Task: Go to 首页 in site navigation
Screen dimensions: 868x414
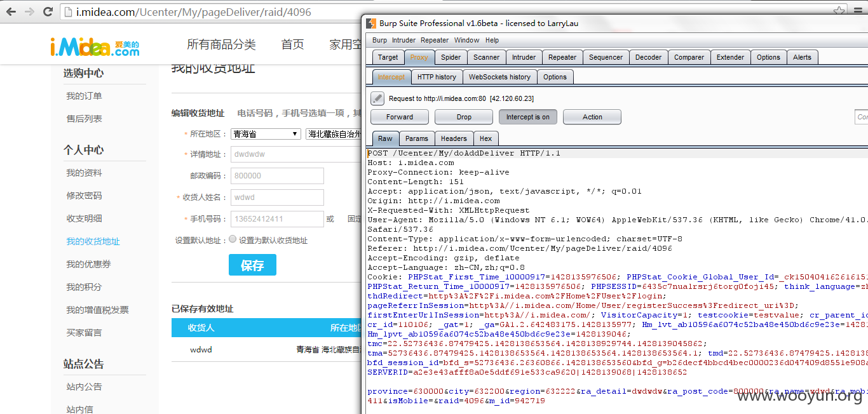Action: point(292,44)
